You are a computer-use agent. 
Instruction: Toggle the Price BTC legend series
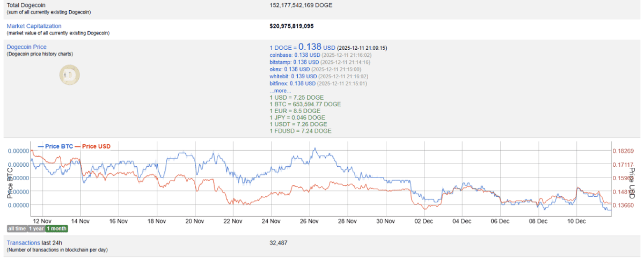[56, 146]
